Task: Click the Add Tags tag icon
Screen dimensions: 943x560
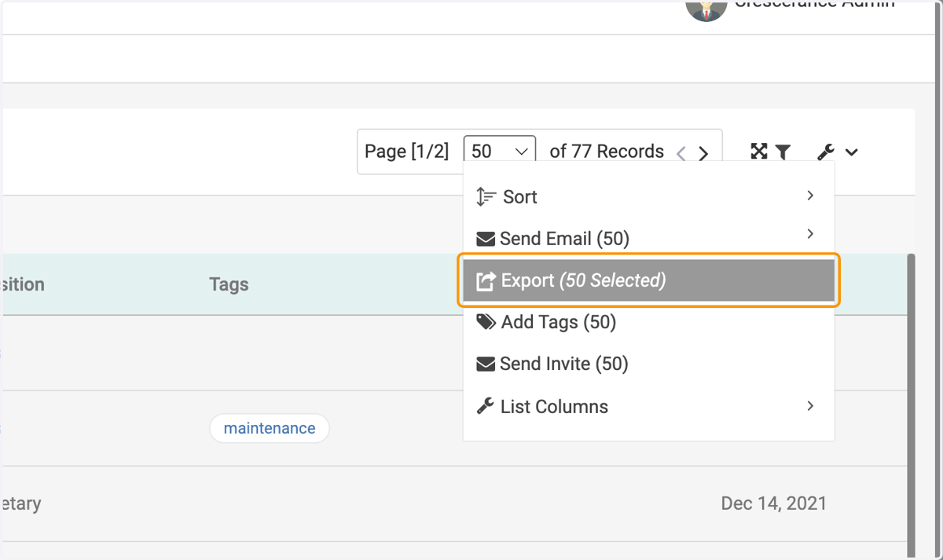Action: click(x=486, y=322)
